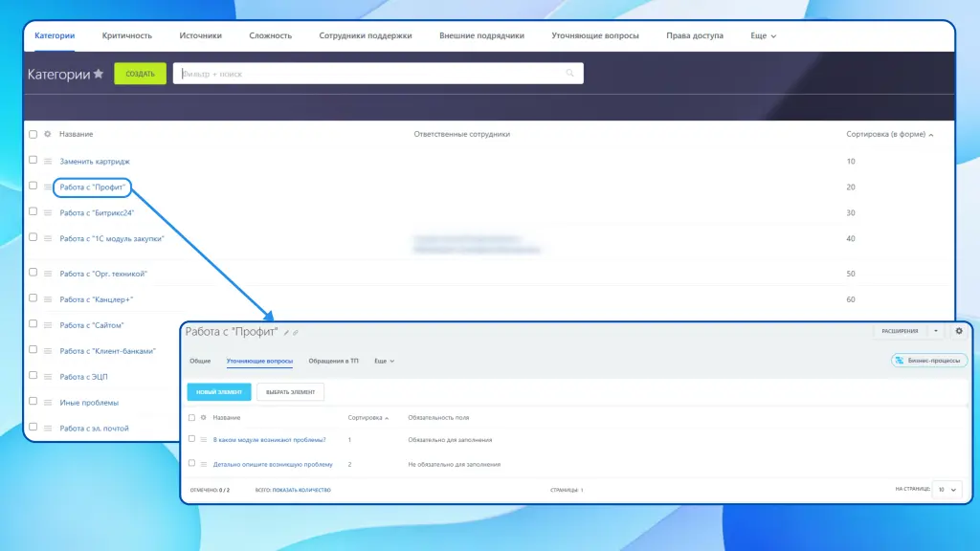
Task: Click row menu icon for Работа с "Битрикс24"
Action: pos(48,213)
